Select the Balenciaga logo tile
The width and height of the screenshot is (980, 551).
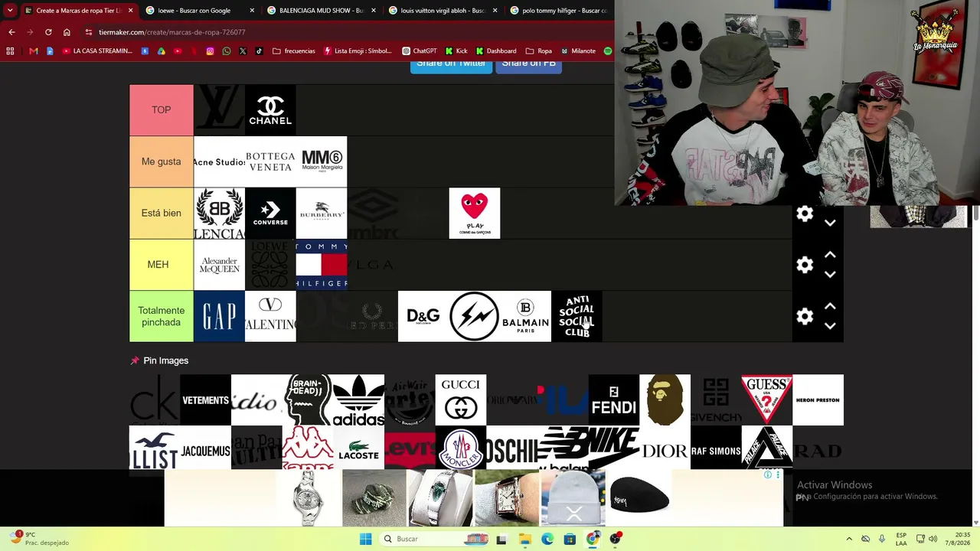219,214
